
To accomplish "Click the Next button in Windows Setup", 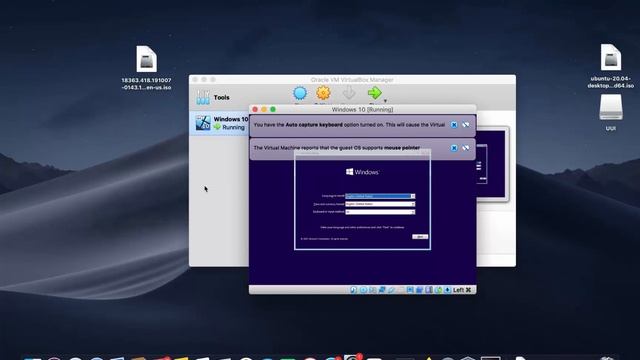I will pos(420,237).
